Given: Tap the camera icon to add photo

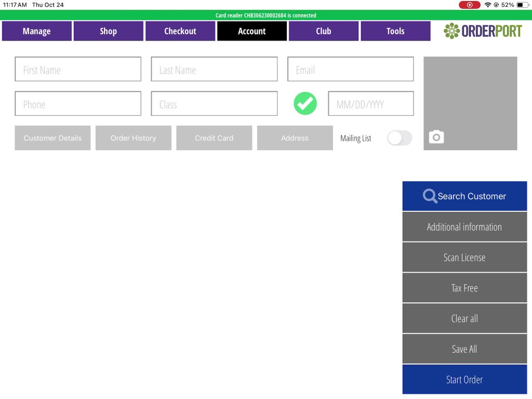Looking at the screenshot, I should pyautogui.click(x=436, y=137).
